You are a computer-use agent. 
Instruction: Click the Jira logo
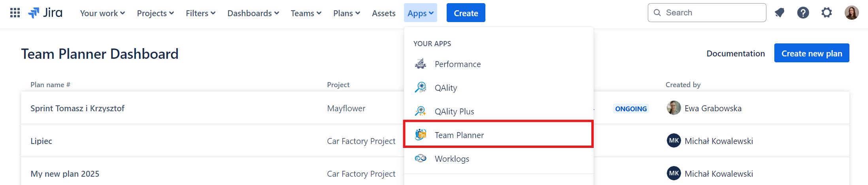pyautogui.click(x=45, y=13)
